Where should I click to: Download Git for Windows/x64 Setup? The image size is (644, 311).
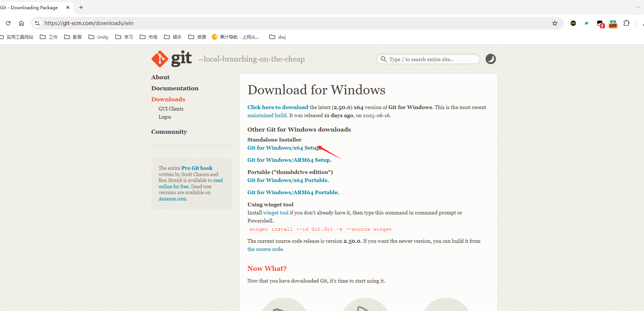[283, 148]
